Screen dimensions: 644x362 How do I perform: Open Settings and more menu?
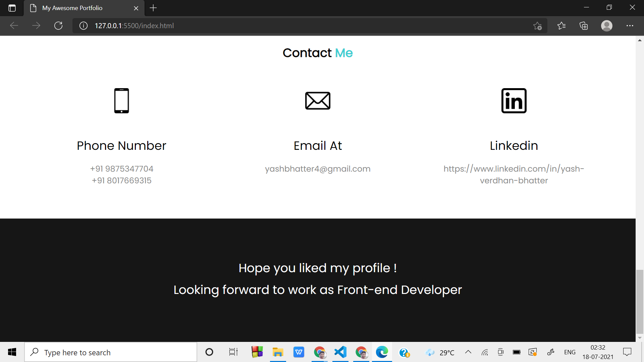point(630,25)
